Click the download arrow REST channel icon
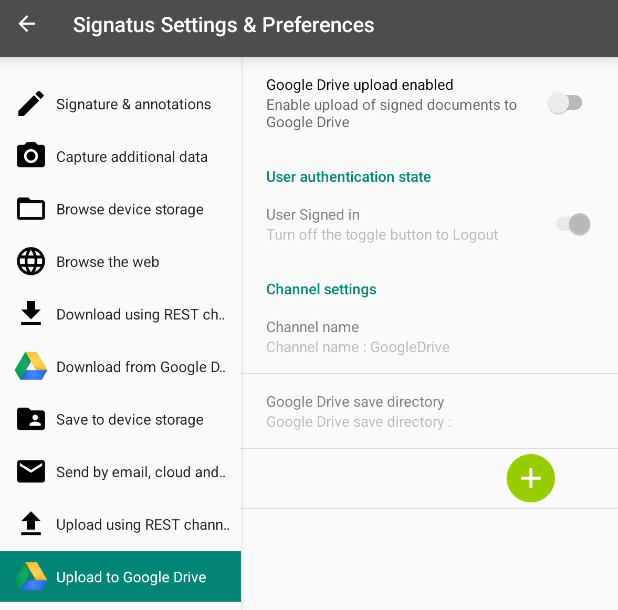This screenshot has height=610, width=618. [31, 314]
